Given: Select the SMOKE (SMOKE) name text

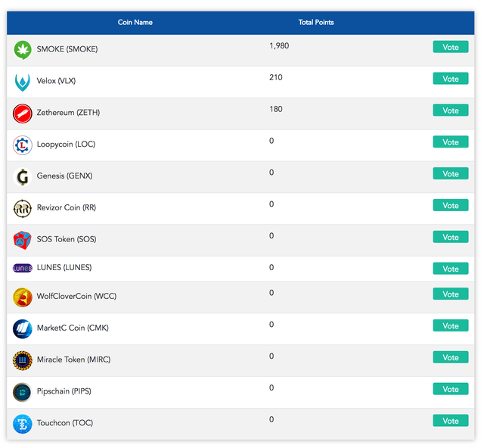Looking at the screenshot, I should click(67, 49).
